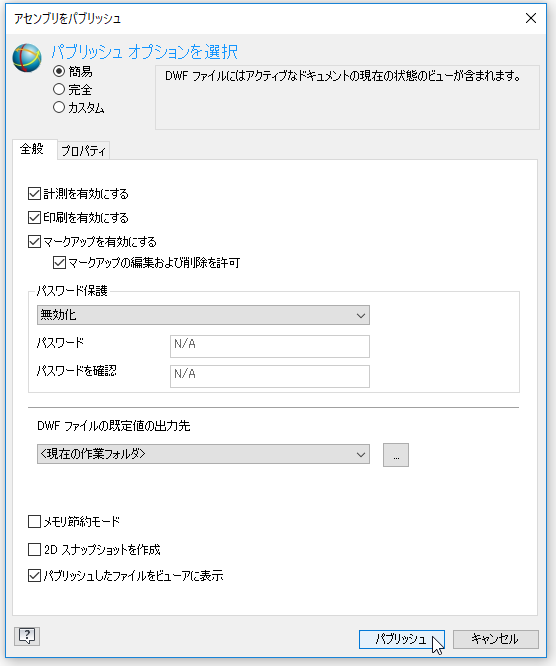
Task: Click the DWF globe icon
Action: pyautogui.click(x=27, y=57)
